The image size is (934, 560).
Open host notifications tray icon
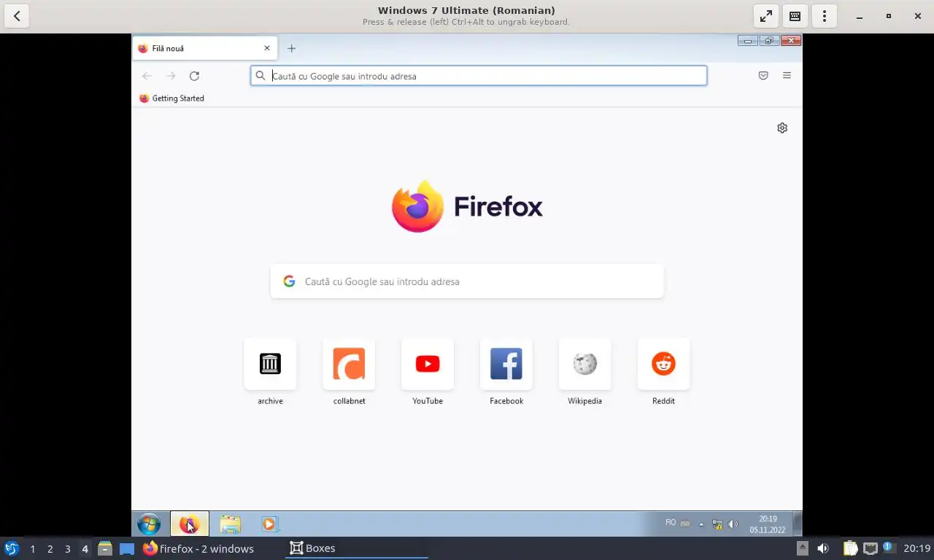[889, 548]
